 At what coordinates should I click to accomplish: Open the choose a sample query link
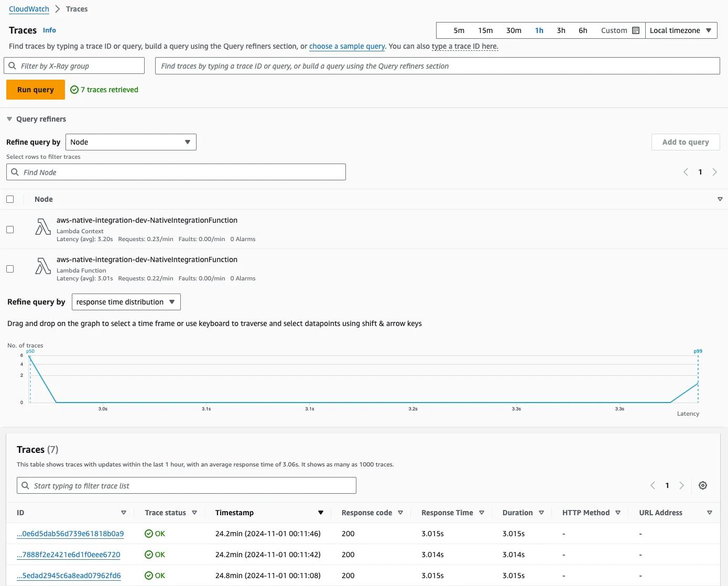[346, 46]
